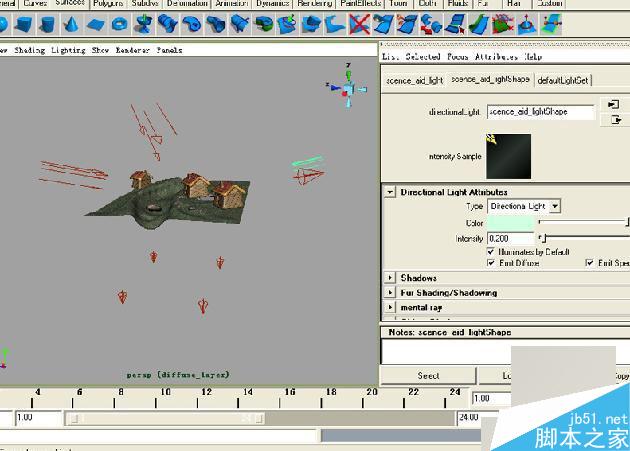Screen dimensions: 630x451
Task: Click the directionalLight name field
Action: [x=540, y=112]
